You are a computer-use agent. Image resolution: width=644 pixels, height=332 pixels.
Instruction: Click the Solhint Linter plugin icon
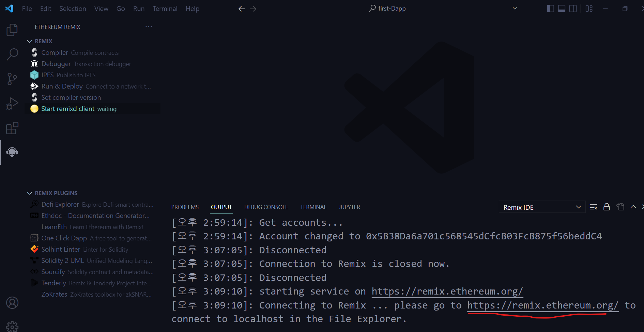(34, 249)
